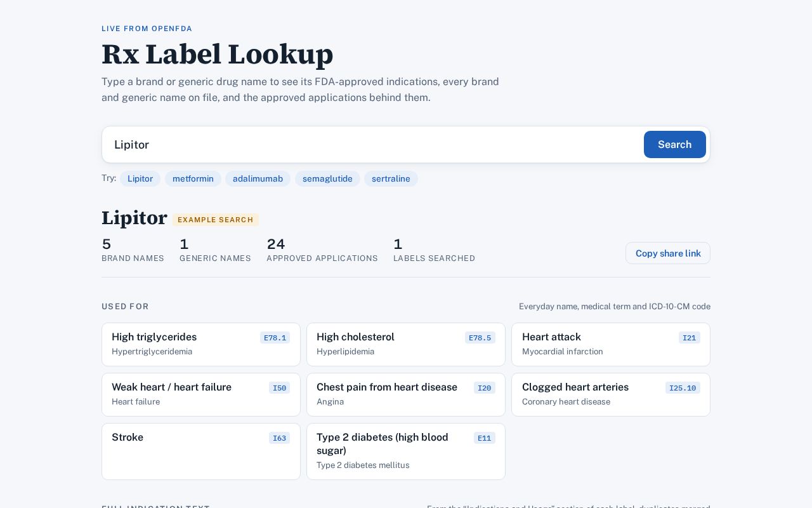The width and height of the screenshot is (812, 508).
Task: Open the Heart attack indication card
Action: [x=611, y=344]
